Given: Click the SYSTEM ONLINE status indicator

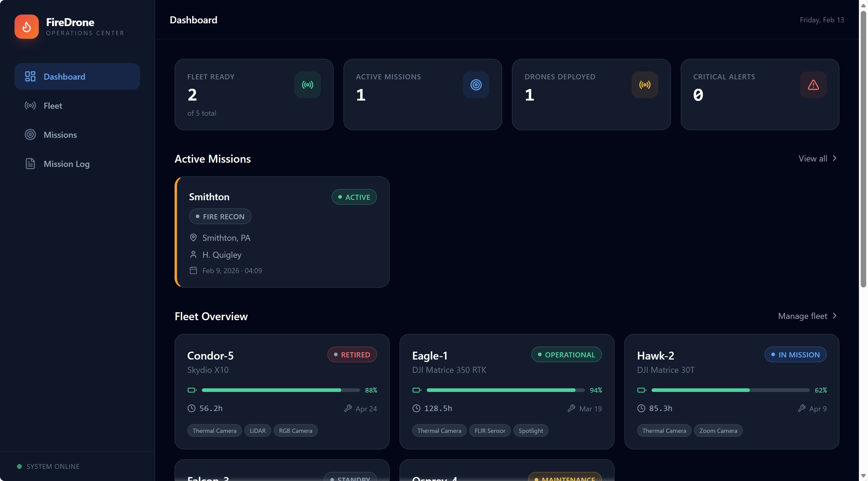Looking at the screenshot, I should tap(48, 466).
